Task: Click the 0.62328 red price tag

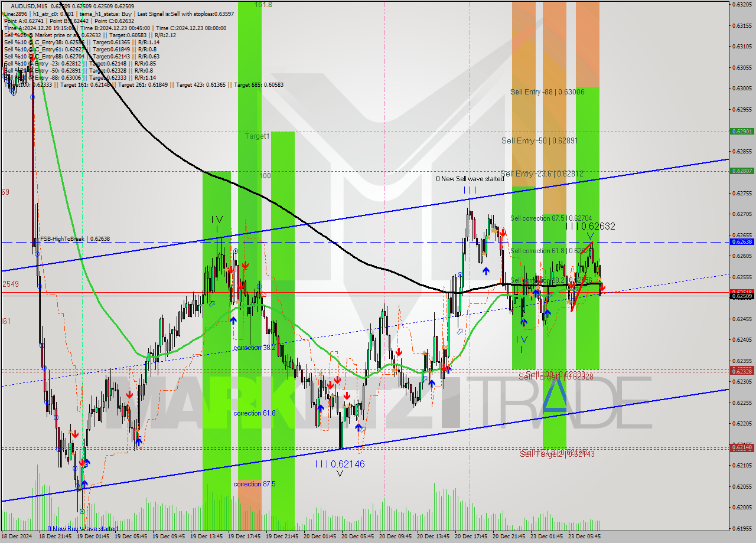Action: pos(742,371)
